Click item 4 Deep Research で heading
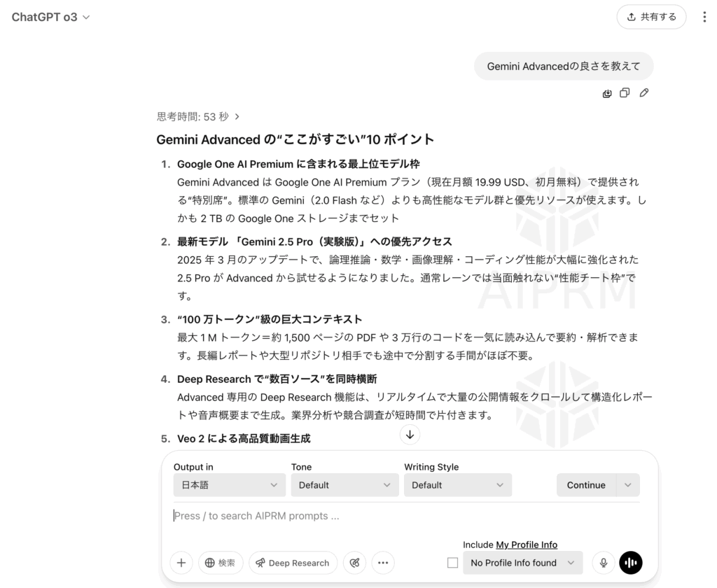 pyautogui.click(x=277, y=379)
